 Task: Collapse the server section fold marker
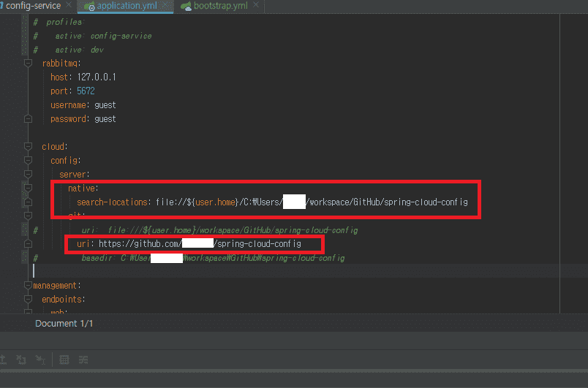pos(28,174)
